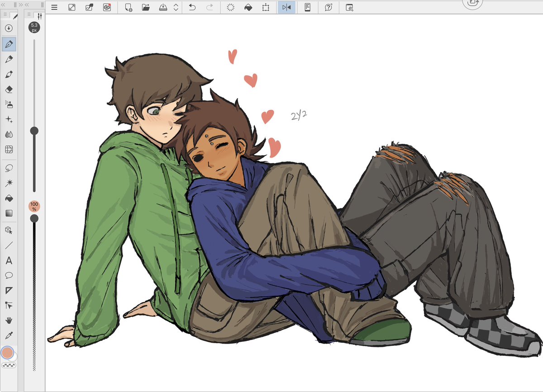Switch to the pen tool palette tab
The height and width of the screenshot is (392, 543).
(x=14, y=16)
